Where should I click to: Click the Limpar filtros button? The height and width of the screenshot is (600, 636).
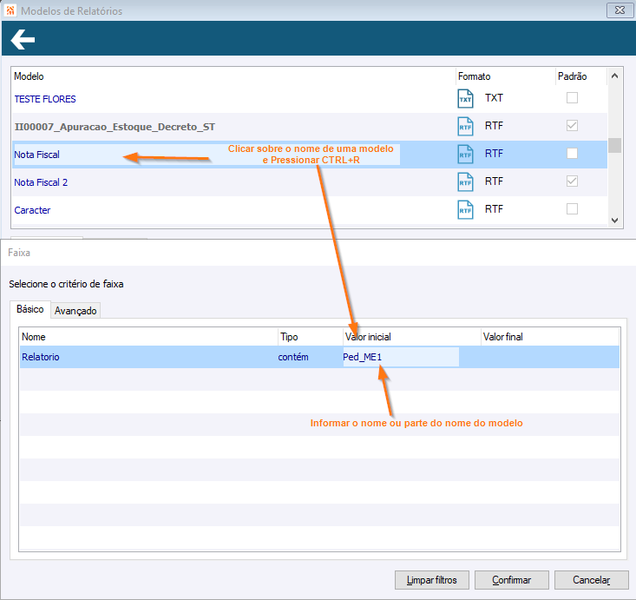pyautogui.click(x=432, y=580)
